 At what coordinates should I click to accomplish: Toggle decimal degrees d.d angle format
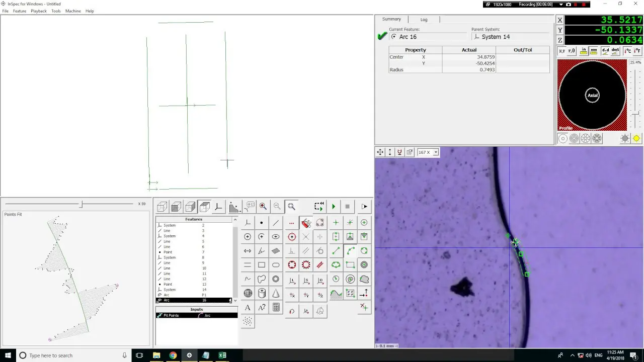click(605, 51)
